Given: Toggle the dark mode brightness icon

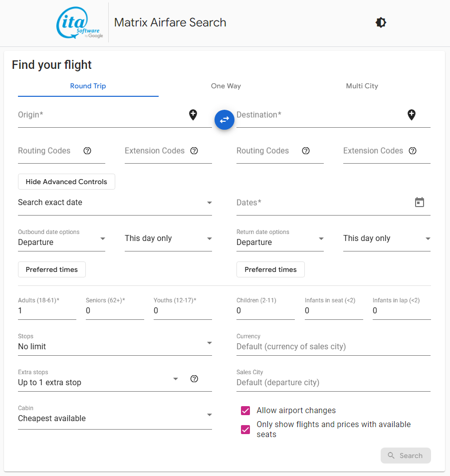Looking at the screenshot, I should click(381, 22).
